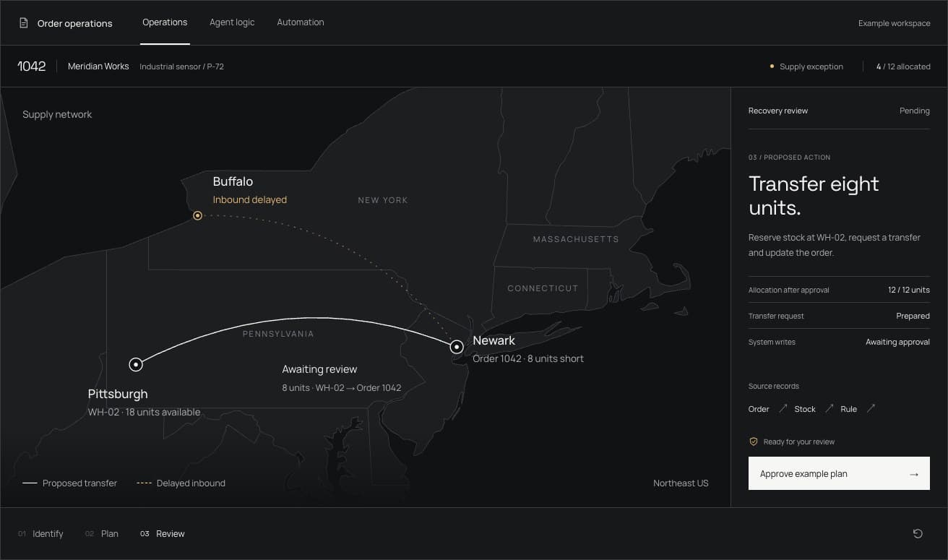948x560 pixels.
Task: Click the shield icon beside Ready for your review
Action: (753, 441)
